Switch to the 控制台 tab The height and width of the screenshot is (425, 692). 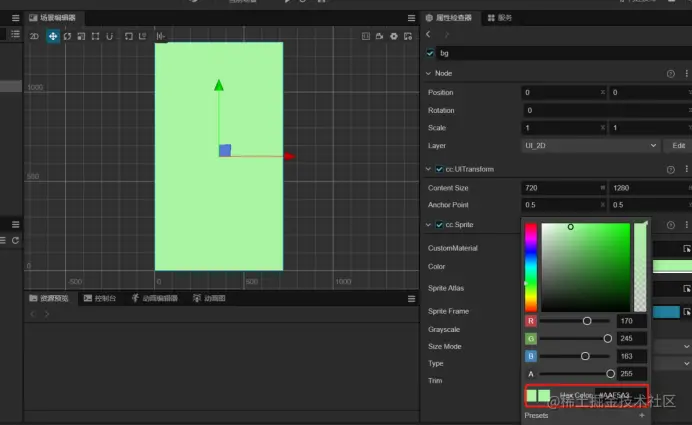(100, 298)
